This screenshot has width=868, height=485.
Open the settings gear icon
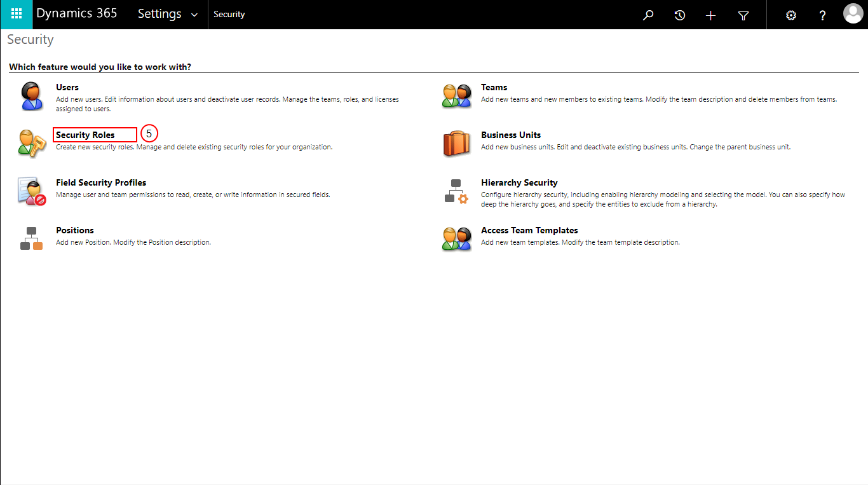click(x=791, y=15)
